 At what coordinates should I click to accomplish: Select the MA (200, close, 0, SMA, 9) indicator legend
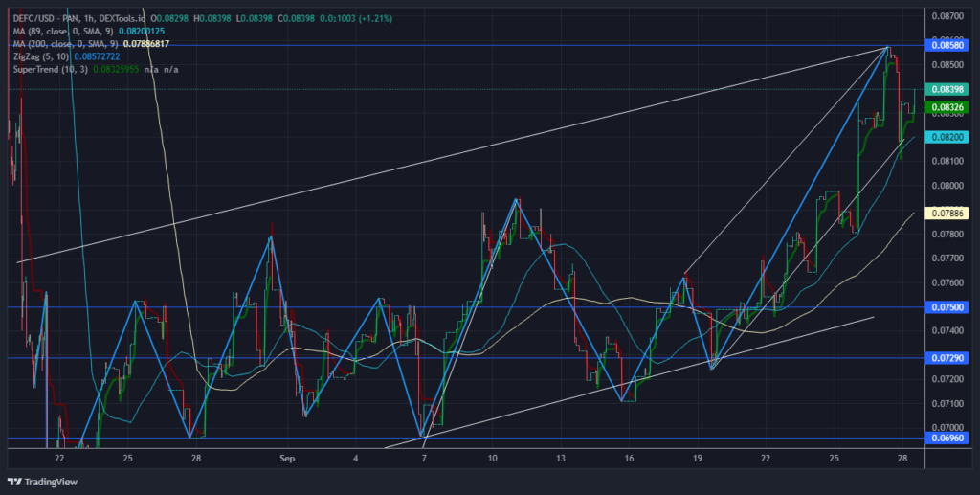click(x=66, y=44)
